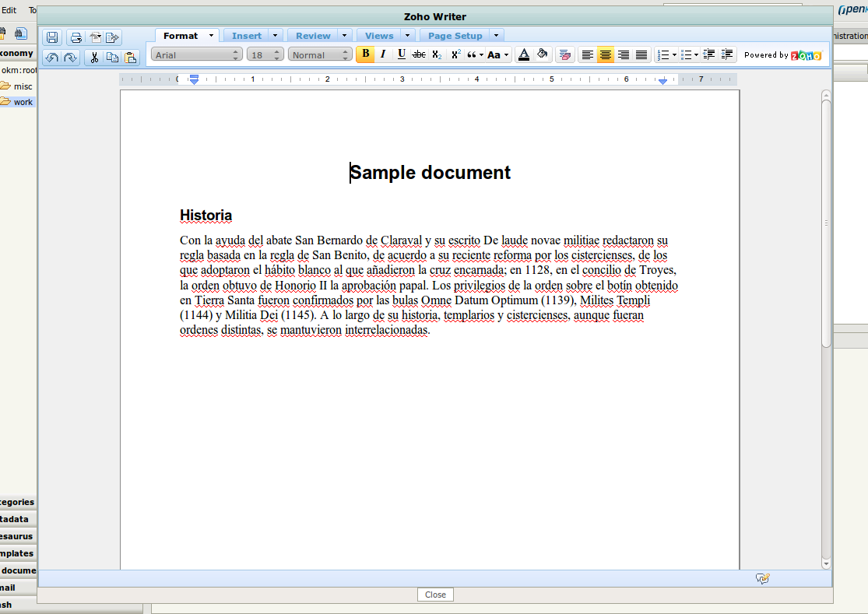Clear formatting with the eraser icon
Screen dimensions: 868x614
564,54
